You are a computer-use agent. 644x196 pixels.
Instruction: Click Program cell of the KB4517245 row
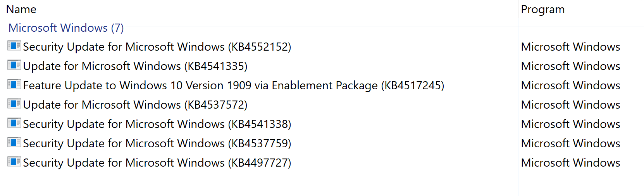570,85
